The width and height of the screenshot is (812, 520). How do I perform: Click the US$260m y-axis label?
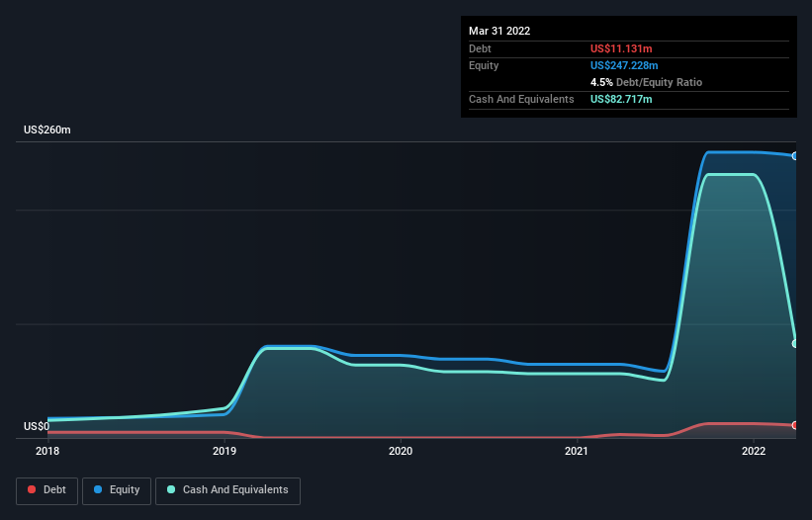pyautogui.click(x=47, y=130)
